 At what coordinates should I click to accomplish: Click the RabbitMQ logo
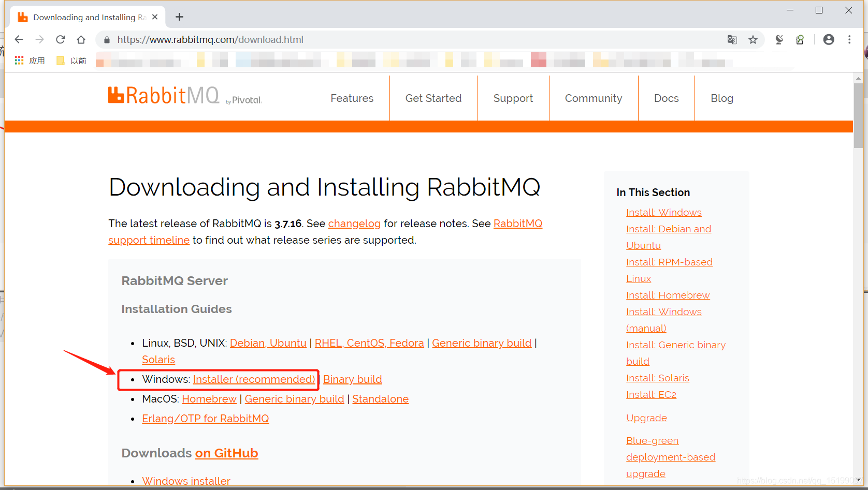point(185,96)
